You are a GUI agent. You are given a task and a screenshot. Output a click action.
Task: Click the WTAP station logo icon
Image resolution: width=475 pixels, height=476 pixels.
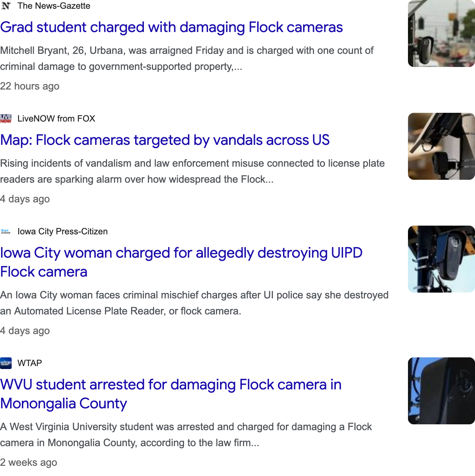(6, 363)
